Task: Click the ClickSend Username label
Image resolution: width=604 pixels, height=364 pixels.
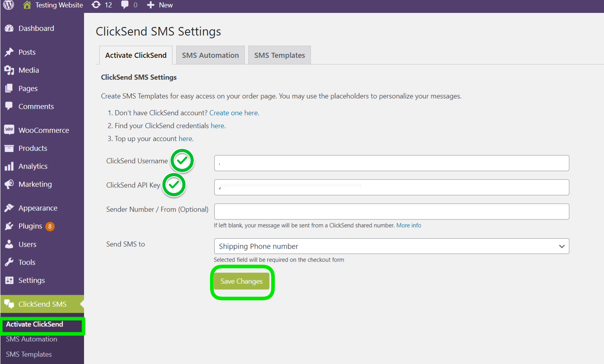Action: (x=137, y=161)
